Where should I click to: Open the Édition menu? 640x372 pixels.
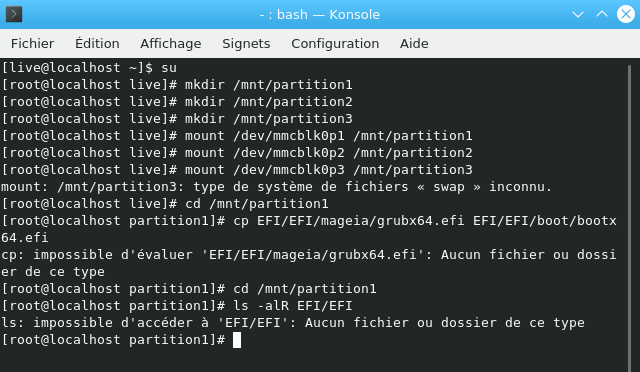(x=97, y=43)
